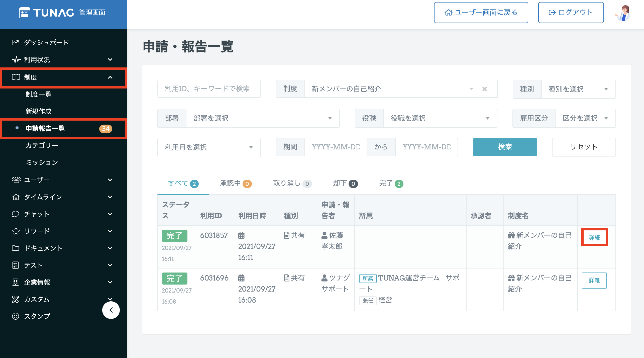
Task: Open the 役職を選択 dropdown
Action: coord(440,118)
